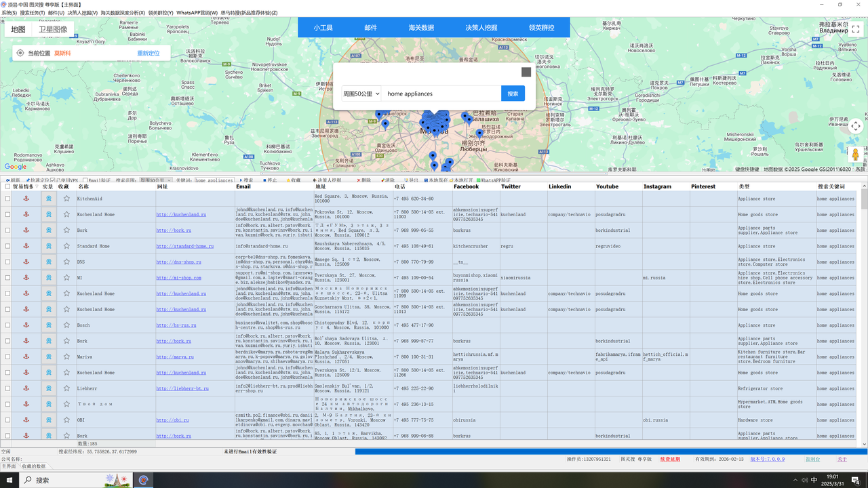Click the favorite (收藏) toolbar item
This screenshot has width=868, height=488.
(292, 180)
